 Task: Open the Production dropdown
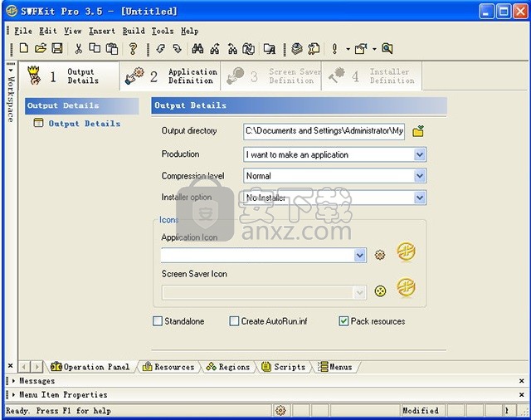(420, 154)
